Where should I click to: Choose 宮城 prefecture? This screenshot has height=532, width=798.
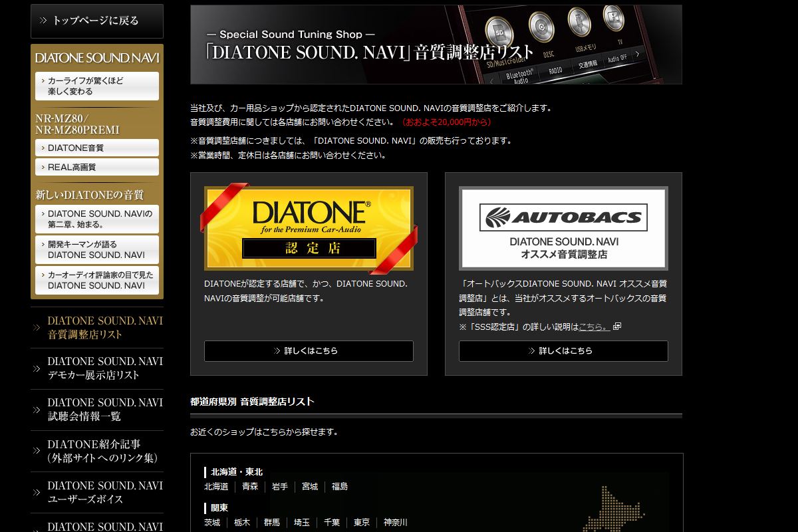(310, 487)
